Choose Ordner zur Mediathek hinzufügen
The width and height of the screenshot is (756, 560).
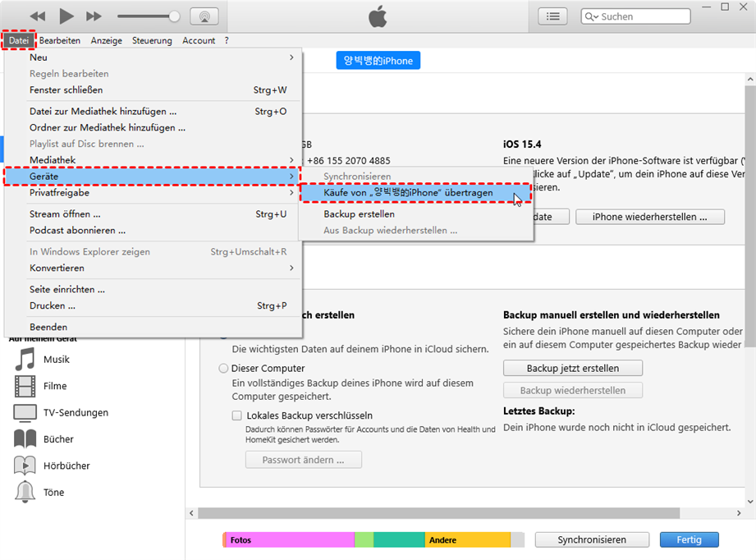pyautogui.click(x=153, y=128)
